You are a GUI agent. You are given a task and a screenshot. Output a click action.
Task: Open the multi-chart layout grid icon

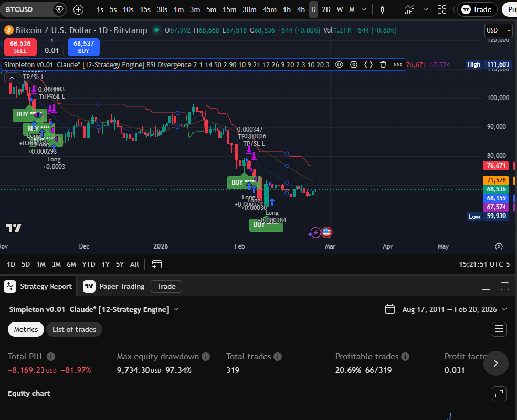(442, 9)
